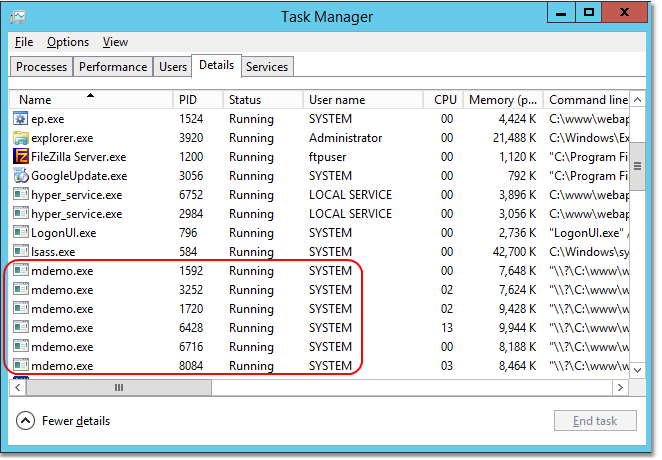Switch to the Services tab
This screenshot has height=460, width=662.
tap(267, 67)
